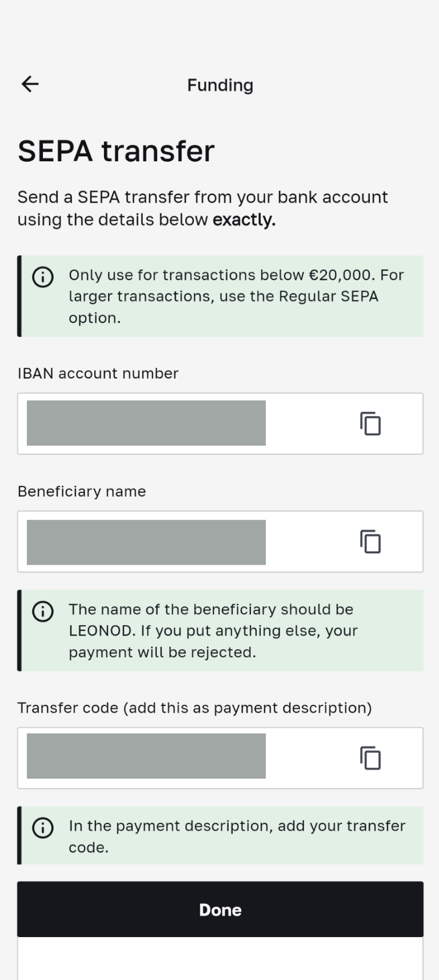Copy the IBAN account number

coord(370,424)
